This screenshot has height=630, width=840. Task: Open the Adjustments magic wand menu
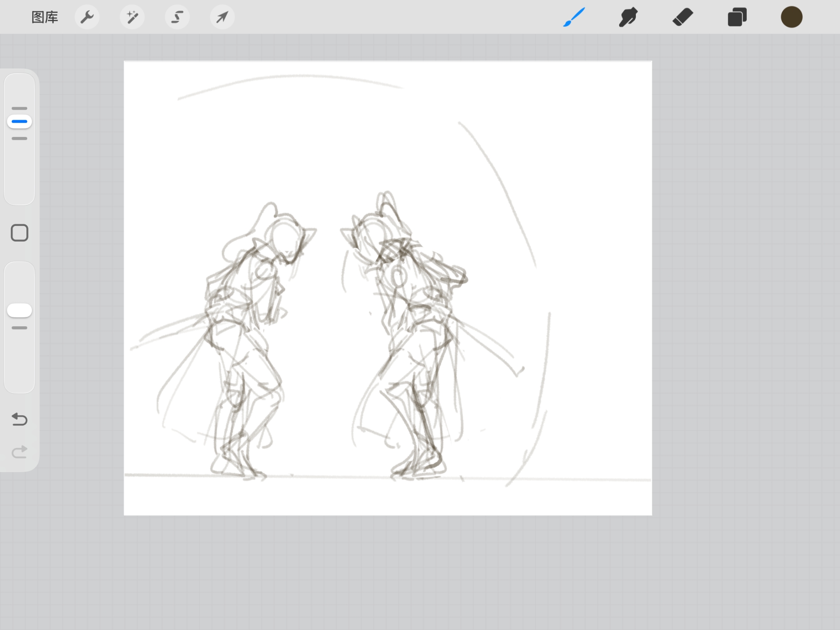pos(132,17)
